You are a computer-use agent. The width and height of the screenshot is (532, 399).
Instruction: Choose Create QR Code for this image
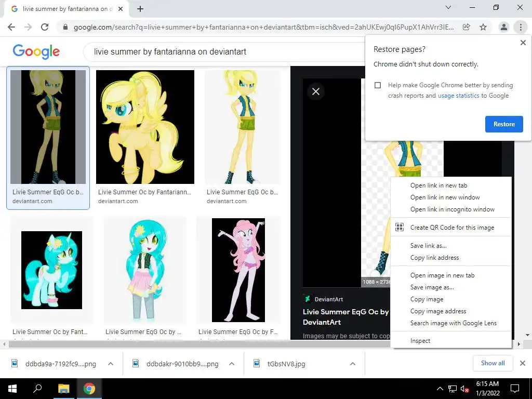pyautogui.click(x=451, y=228)
